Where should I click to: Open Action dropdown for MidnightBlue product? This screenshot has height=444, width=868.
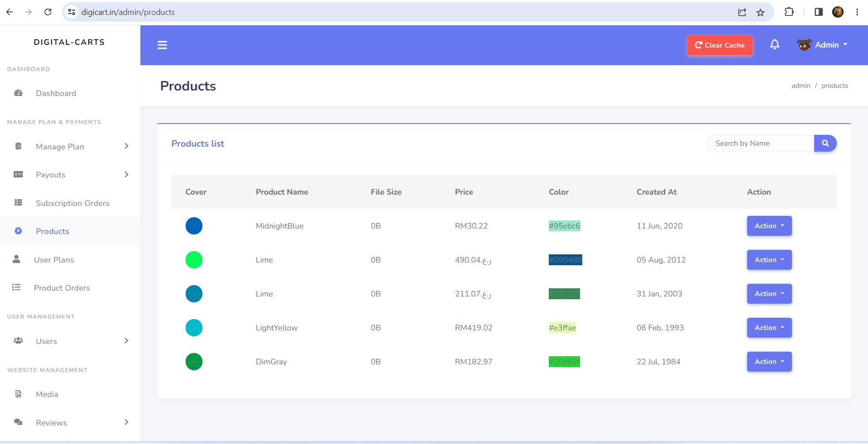tap(769, 226)
